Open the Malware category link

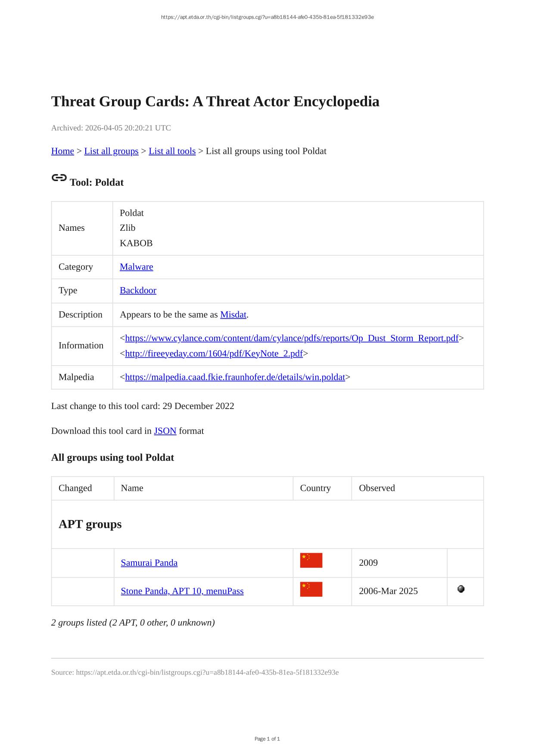coord(136,267)
